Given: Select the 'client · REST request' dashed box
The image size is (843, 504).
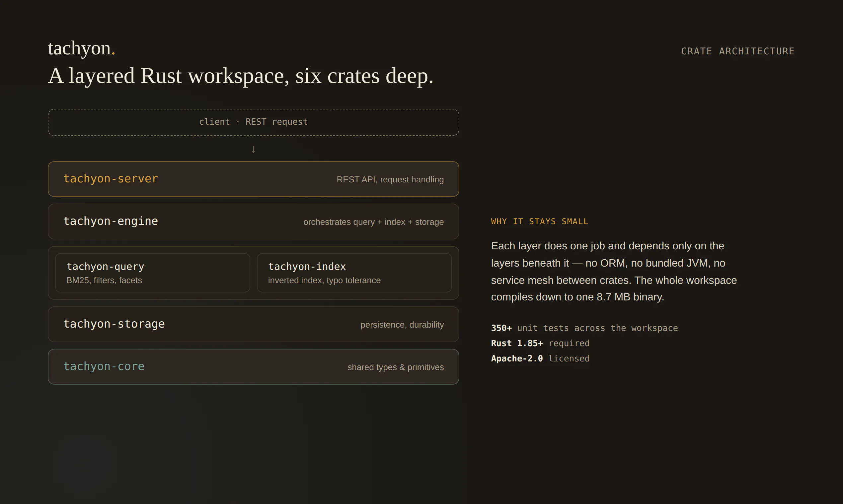Looking at the screenshot, I should click(254, 122).
